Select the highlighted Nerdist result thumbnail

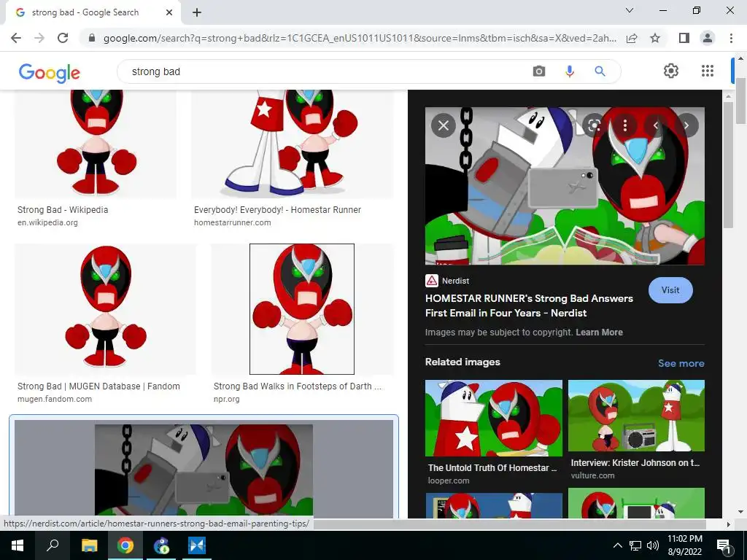[x=204, y=469]
